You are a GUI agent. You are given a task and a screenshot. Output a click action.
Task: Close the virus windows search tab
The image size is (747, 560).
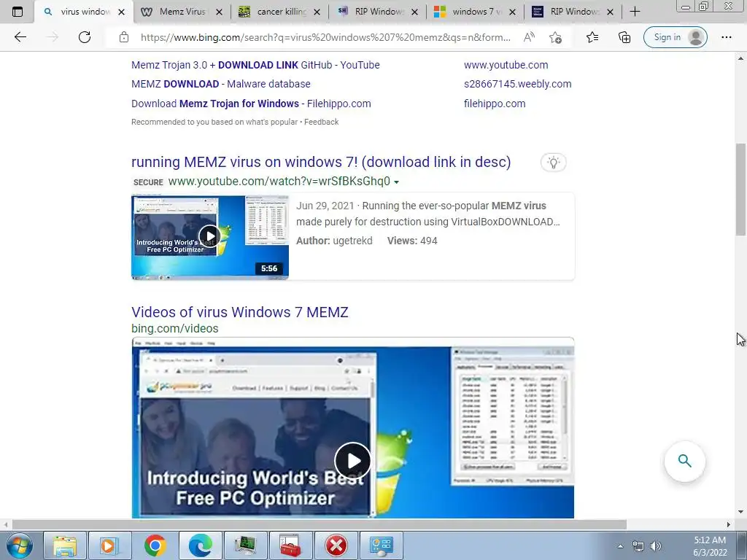[122, 12]
